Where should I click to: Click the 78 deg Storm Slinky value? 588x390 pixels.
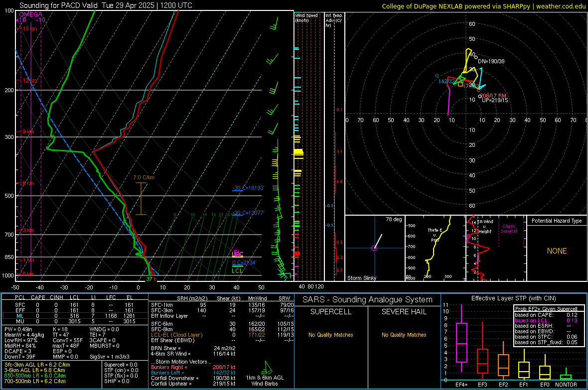[x=394, y=219]
